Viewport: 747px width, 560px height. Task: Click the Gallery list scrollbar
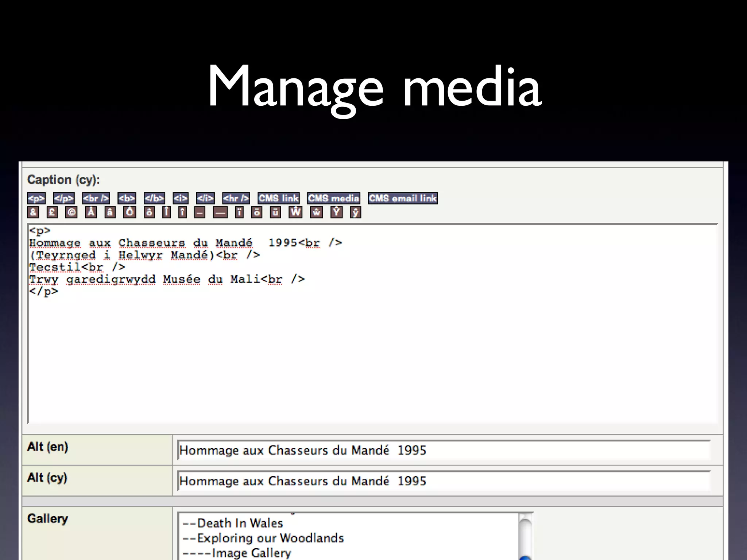[526, 536]
